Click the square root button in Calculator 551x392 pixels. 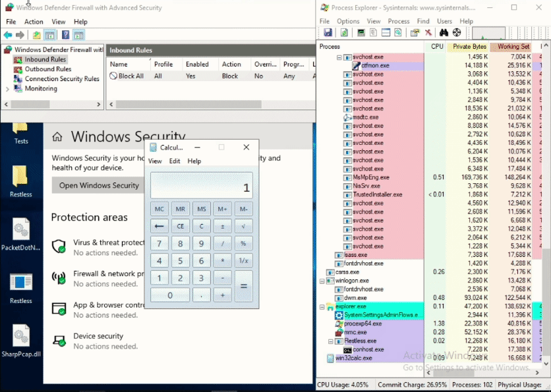click(x=243, y=226)
